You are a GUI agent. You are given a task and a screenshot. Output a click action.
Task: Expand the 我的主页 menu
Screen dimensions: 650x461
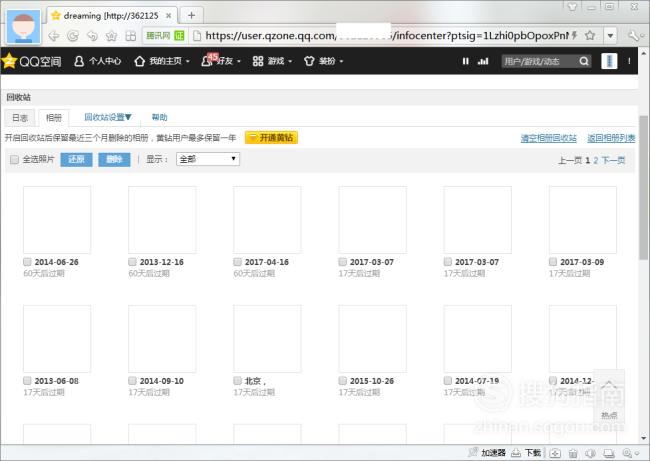tap(162, 61)
